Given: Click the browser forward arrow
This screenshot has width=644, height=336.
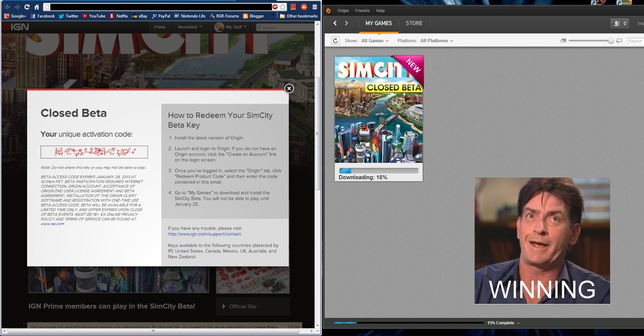Looking at the screenshot, I should point(17,7).
